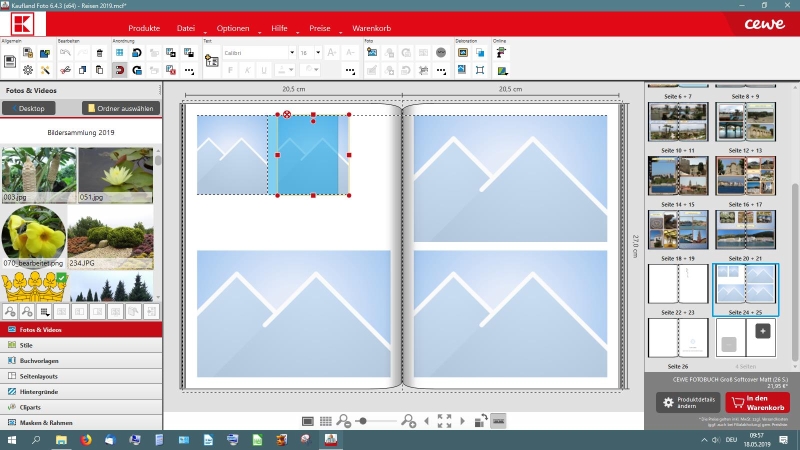Click the zoom out magnifier below canvas
The height and width of the screenshot is (450, 800).
(x=344, y=421)
